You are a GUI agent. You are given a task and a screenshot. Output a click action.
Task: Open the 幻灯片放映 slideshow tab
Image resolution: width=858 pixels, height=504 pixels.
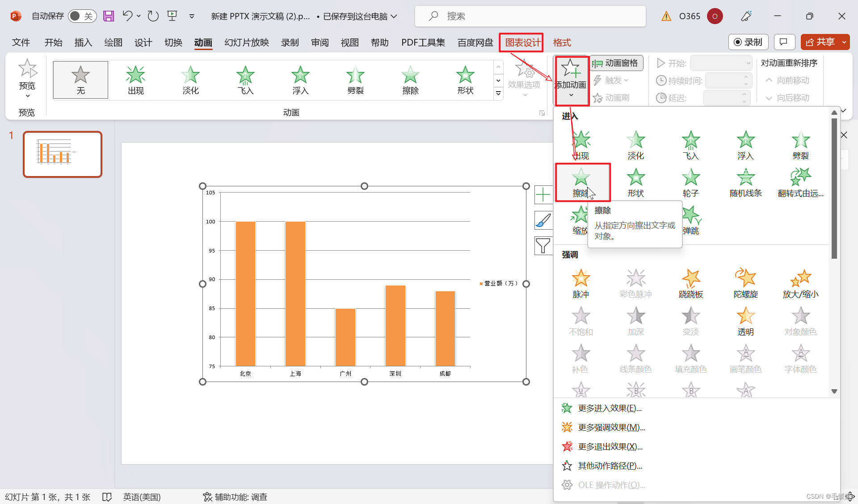click(x=246, y=42)
